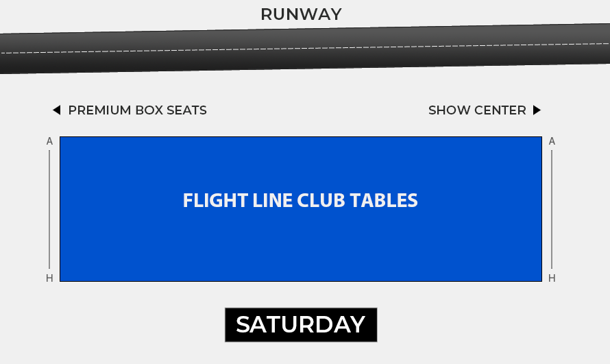The height and width of the screenshot is (364, 610).
Task: Select row A label on left side
Action: tap(49, 141)
